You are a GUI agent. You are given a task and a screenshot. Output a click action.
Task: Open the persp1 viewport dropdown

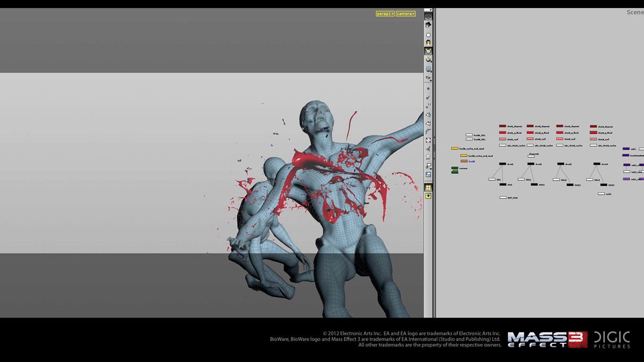click(385, 13)
